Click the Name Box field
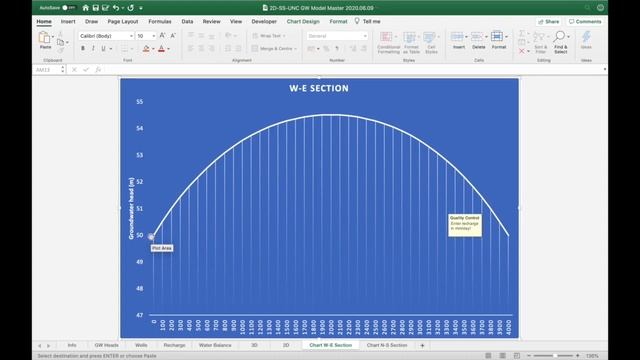 click(x=47, y=70)
